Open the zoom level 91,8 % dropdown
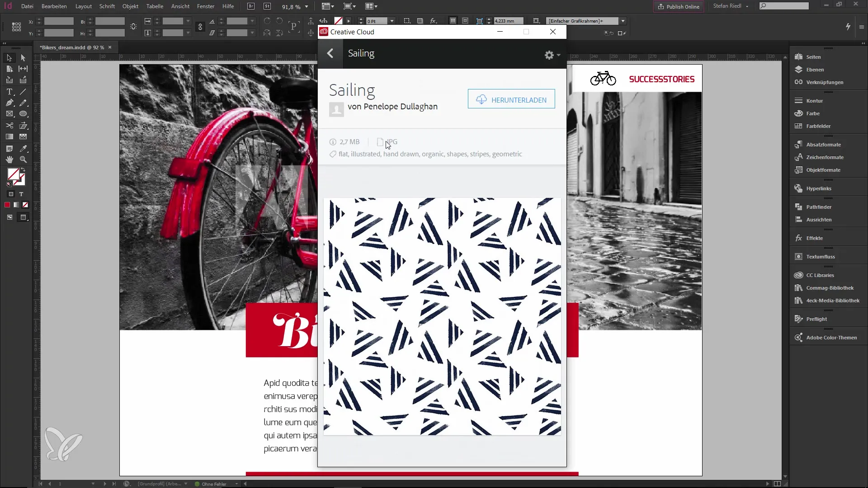 (x=307, y=7)
